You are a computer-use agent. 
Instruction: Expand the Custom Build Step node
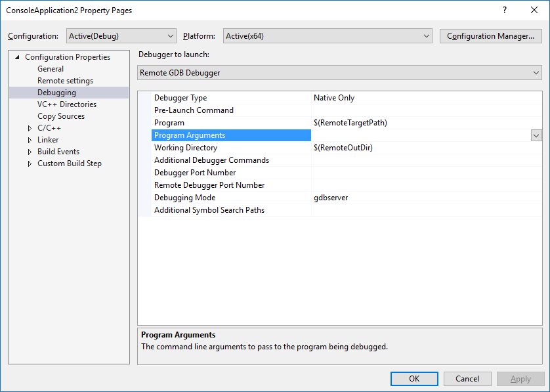click(29, 163)
